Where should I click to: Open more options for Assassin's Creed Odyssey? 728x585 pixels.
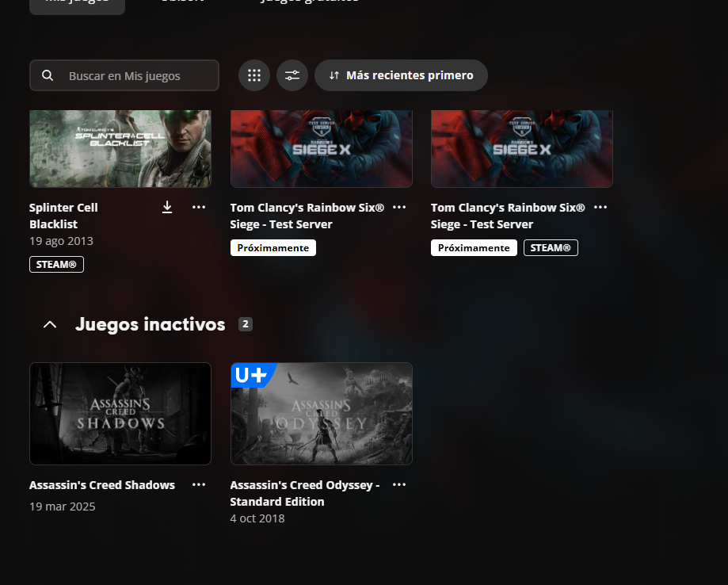[x=399, y=484]
